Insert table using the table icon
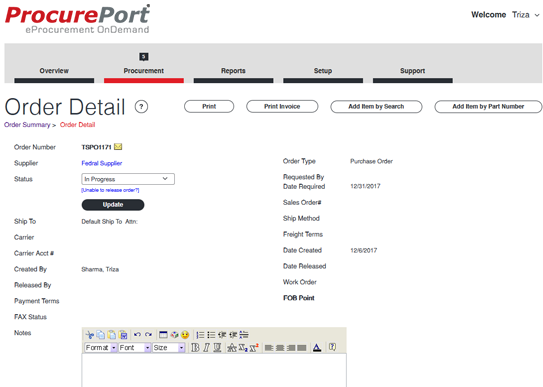Image resolution: width=543 pixels, height=387 pixels. tap(163, 335)
